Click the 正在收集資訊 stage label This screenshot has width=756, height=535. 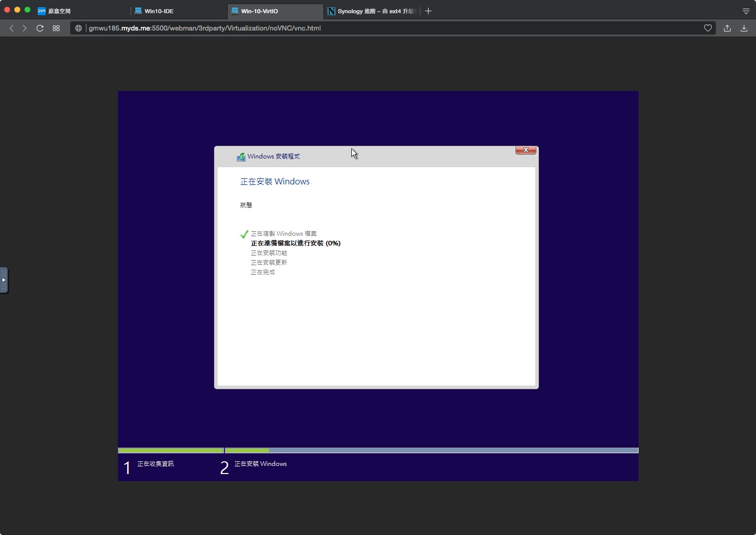(156, 464)
